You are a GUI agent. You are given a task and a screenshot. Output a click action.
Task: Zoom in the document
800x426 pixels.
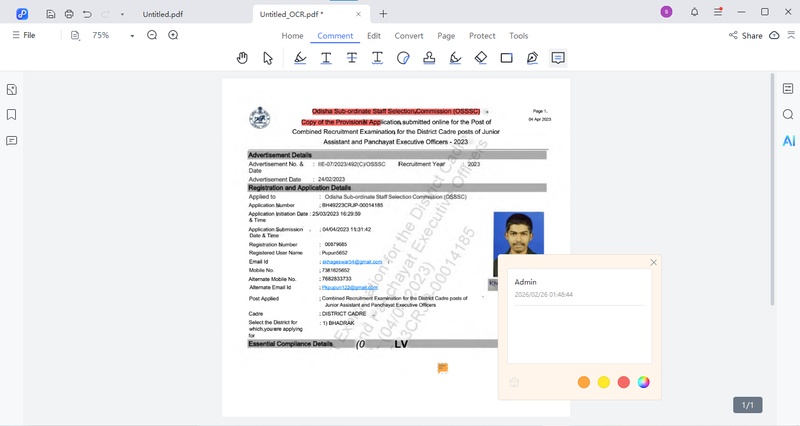(173, 35)
